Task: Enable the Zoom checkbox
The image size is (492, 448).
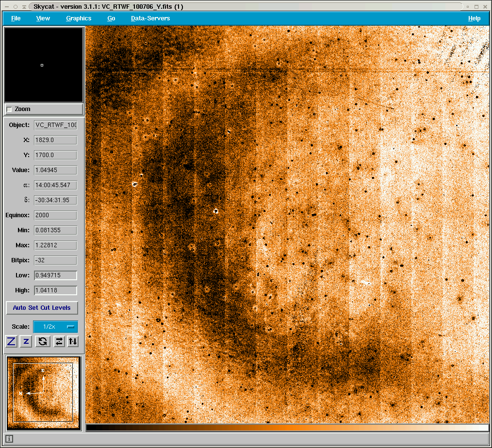Action: (x=9, y=109)
